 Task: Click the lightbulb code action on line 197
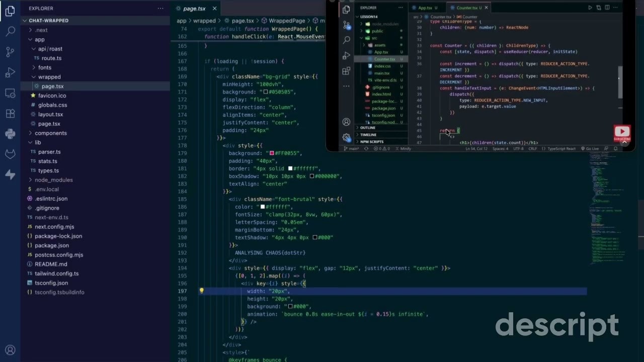pos(201,291)
